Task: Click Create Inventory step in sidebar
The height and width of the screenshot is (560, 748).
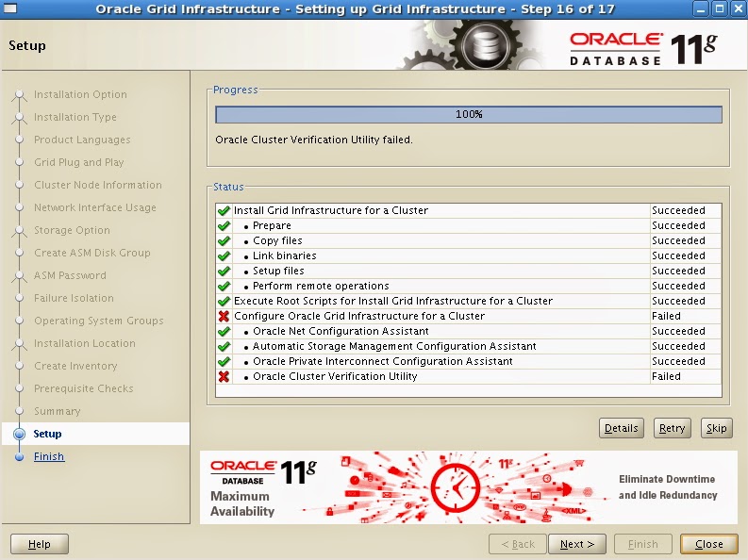Action: pos(75,366)
